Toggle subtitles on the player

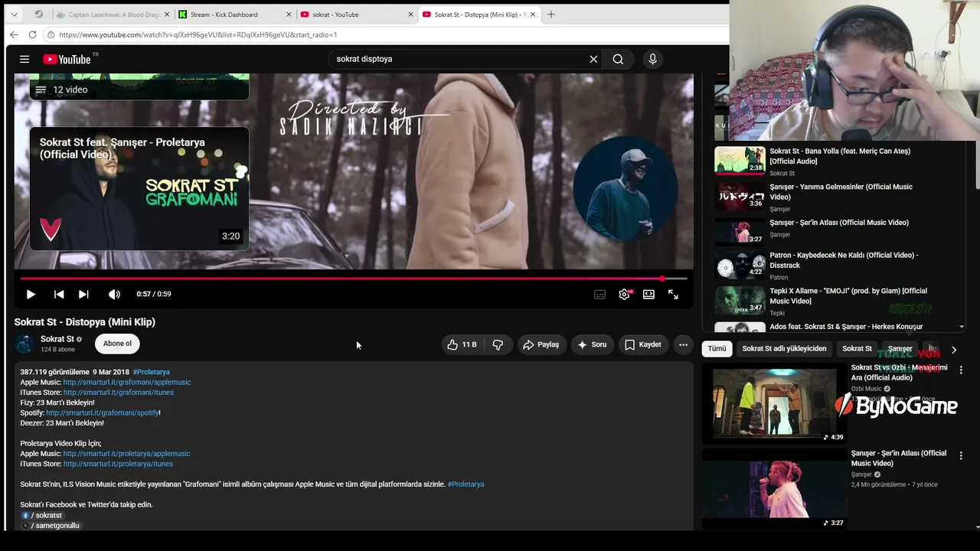coord(599,294)
